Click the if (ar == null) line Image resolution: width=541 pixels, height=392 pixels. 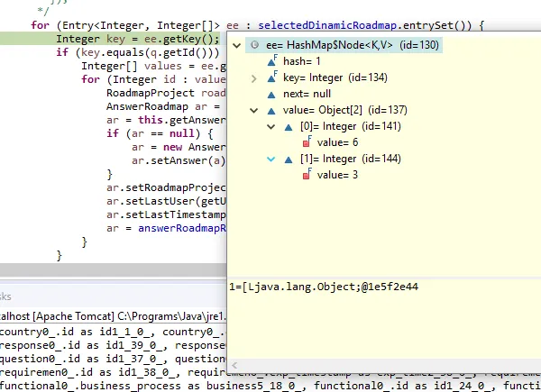click(160, 133)
